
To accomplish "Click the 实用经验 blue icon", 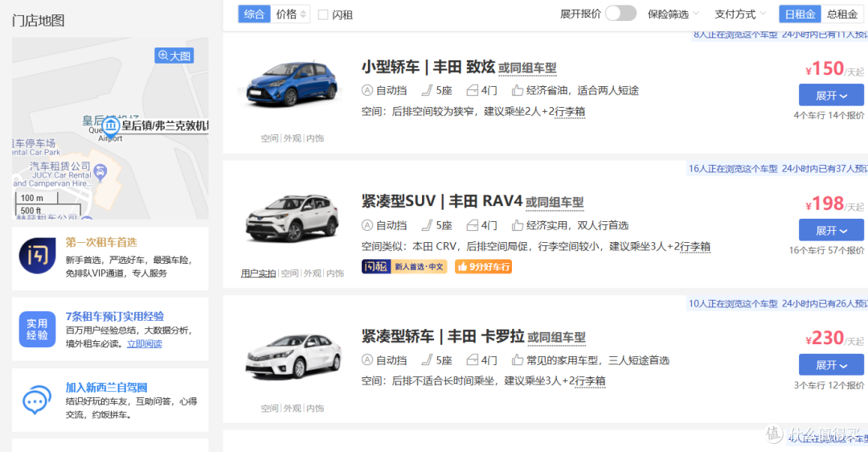I will (x=37, y=329).
